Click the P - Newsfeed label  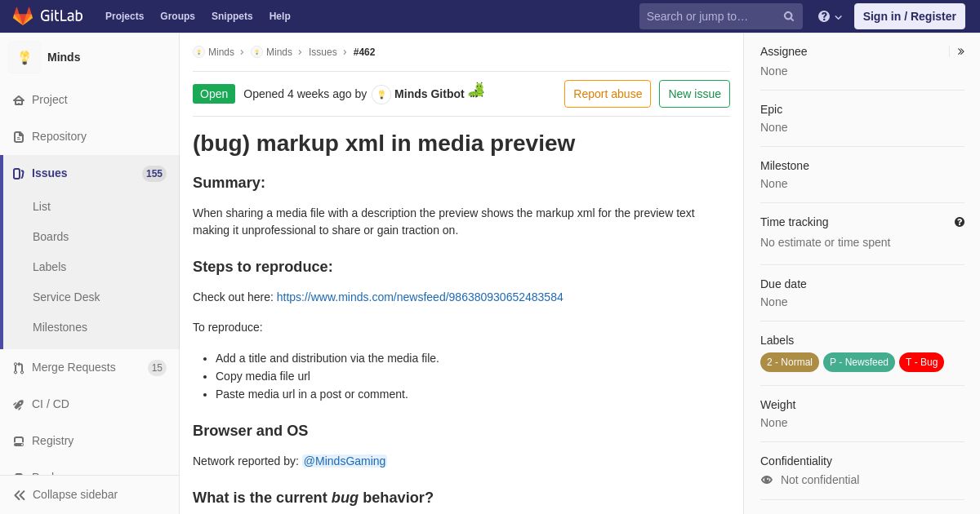(x=859, y=362)
